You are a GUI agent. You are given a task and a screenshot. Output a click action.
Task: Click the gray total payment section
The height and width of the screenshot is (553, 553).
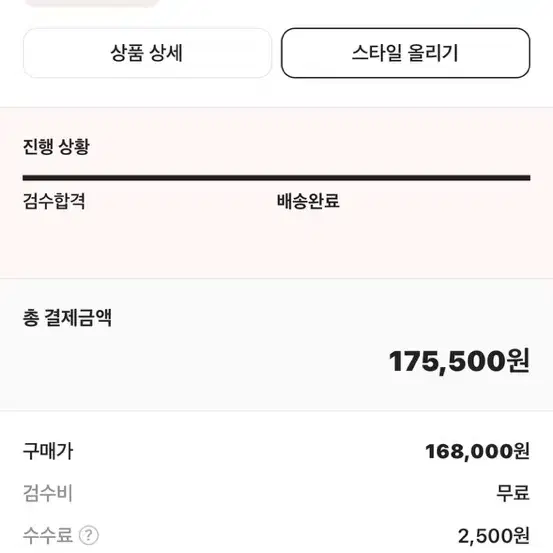(x=276, y=345)
